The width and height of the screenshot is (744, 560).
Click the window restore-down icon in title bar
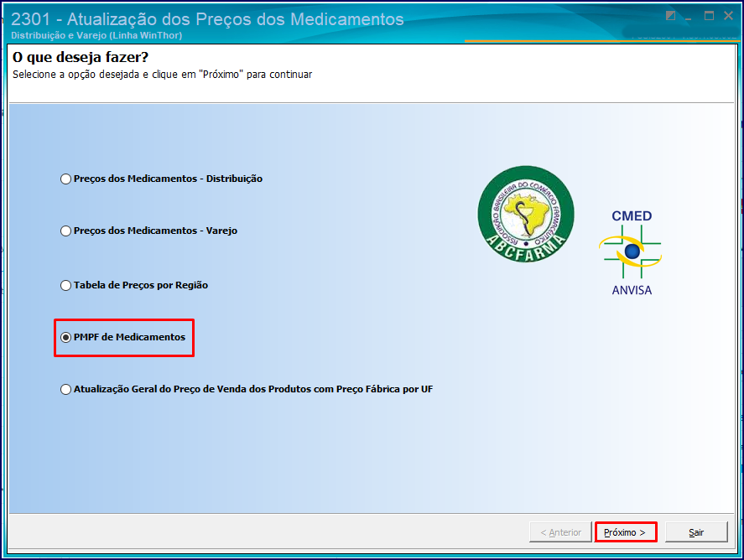click(670, 16)
